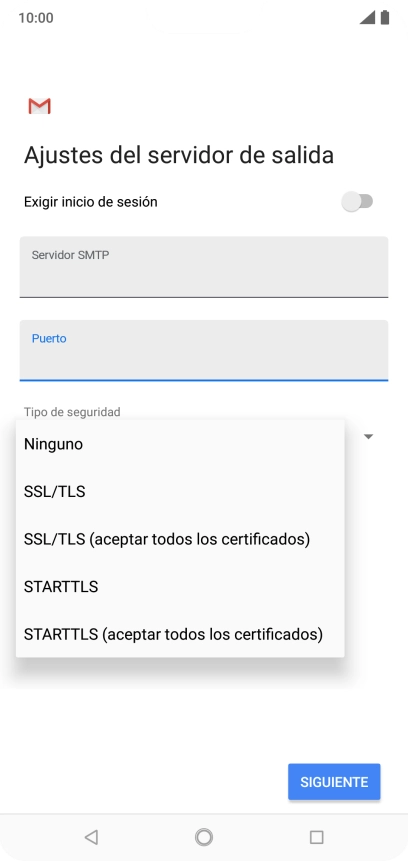Tap the battery status icon
Screen dimensions: 408x861
pos(385,18)
